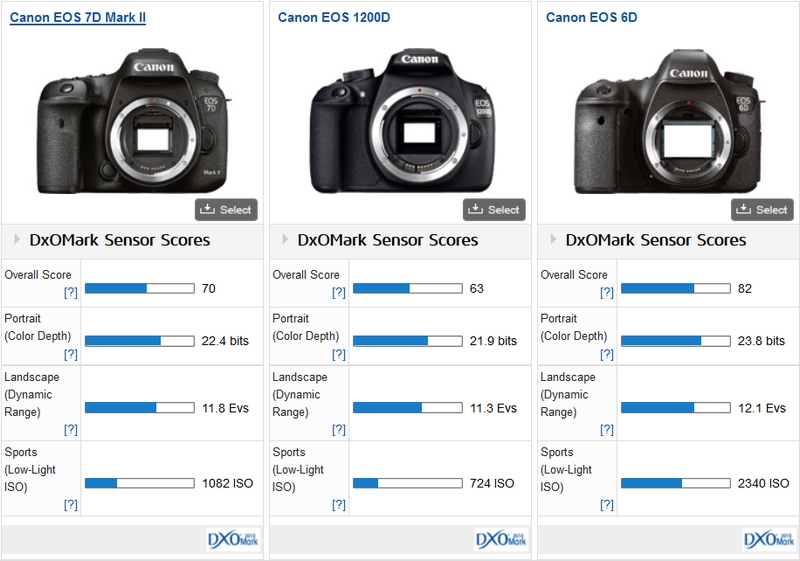Open Sports Low-Light ISO help [?] for 7D Mark II
This screenshot has height=561, width=800.
click(70, 505)
